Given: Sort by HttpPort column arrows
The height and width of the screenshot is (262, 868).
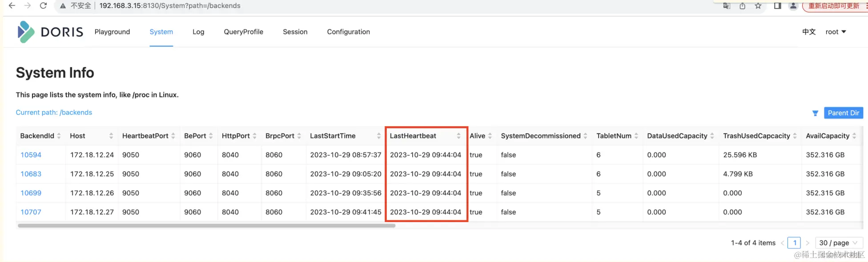Looking at the screenshot, I should coord(254,136).
